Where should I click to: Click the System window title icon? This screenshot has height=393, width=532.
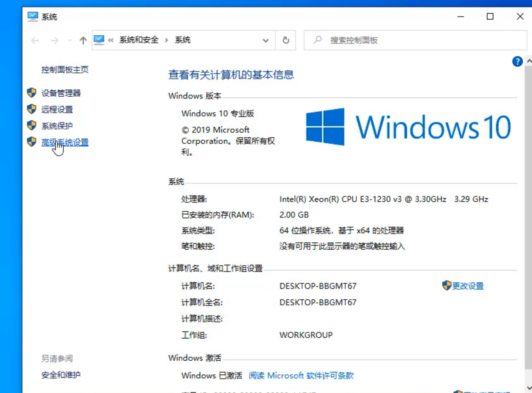click(33, 17)
